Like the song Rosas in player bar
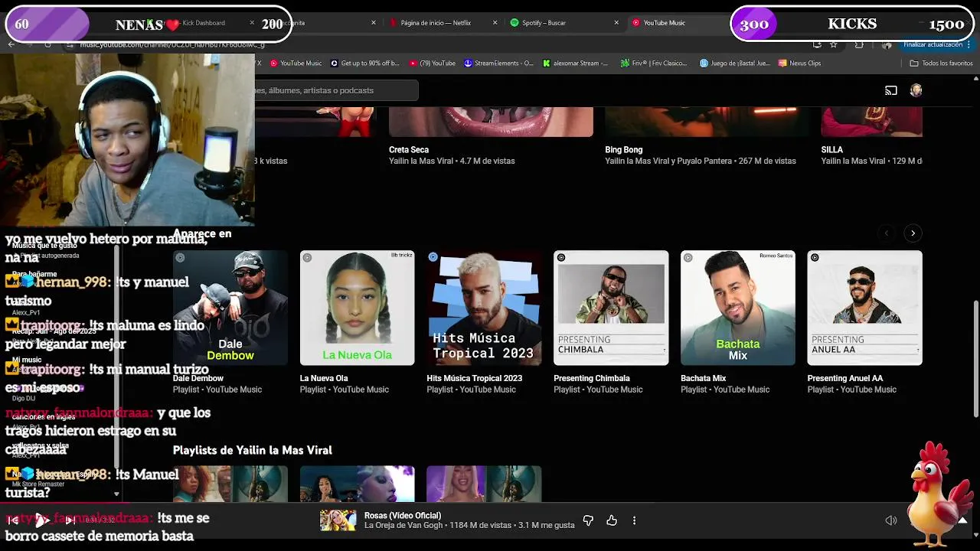 [612, 520]
